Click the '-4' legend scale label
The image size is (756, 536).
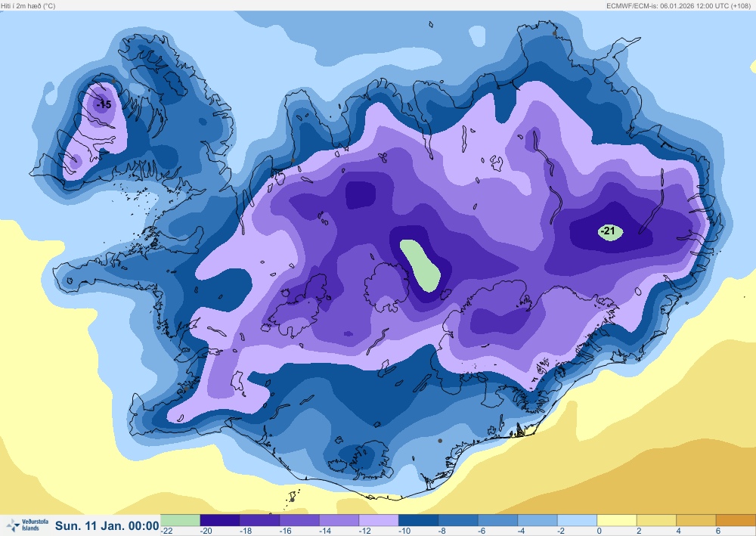(522, 531)
